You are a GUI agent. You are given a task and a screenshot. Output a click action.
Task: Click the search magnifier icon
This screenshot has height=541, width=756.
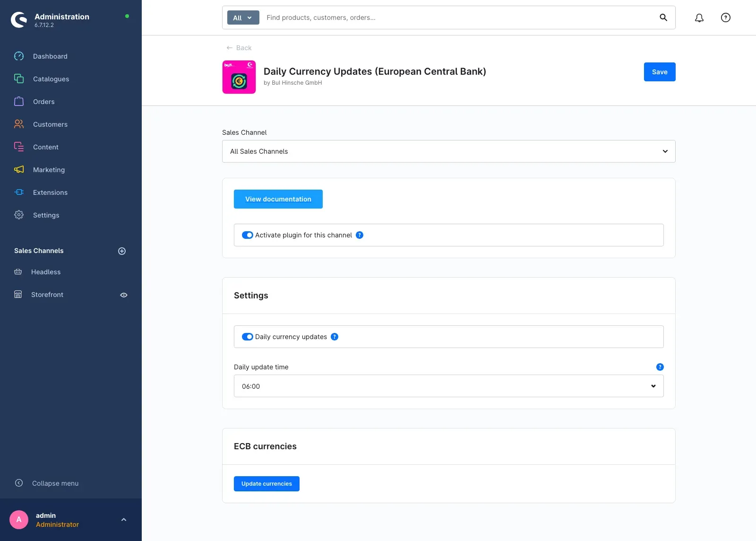click(x=663, y=17)
